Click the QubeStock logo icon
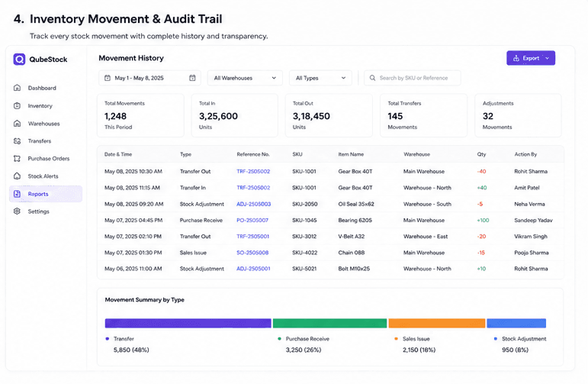The width and height of the screenshot is (588, 384). pyautogui.click(x=19, y=60)
